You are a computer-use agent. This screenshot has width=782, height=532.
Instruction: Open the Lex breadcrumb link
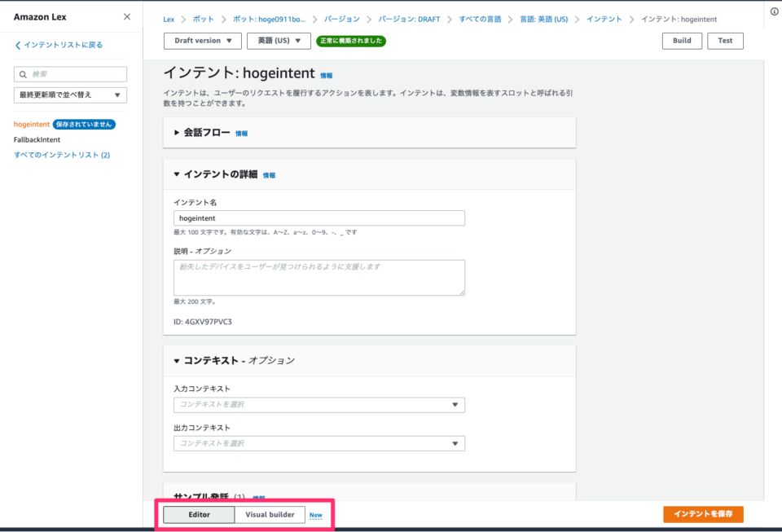pos(169,20)
